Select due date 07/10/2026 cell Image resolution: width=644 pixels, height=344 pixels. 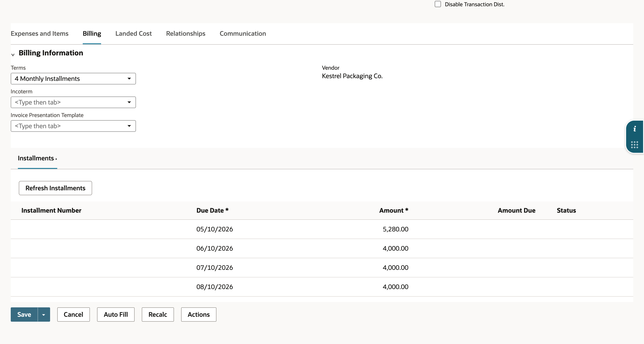tap(214, 268)
